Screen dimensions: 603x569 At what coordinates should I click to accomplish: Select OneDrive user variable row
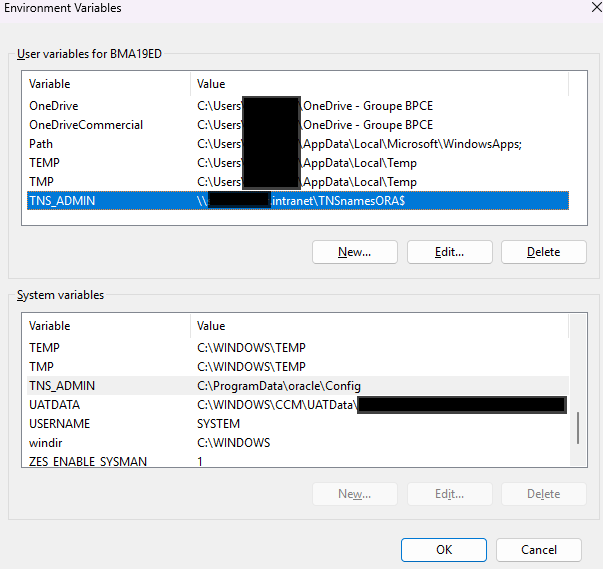click(298, 106)
